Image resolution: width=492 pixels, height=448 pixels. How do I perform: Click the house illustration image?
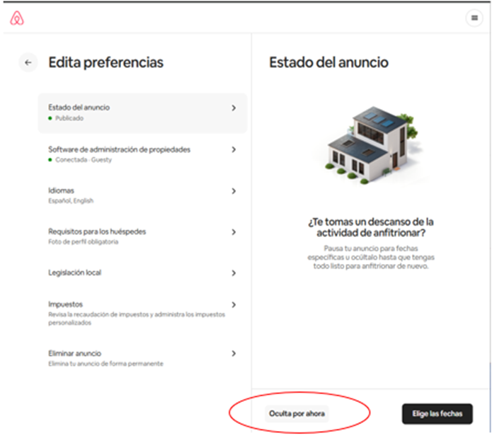coord(373,145)
